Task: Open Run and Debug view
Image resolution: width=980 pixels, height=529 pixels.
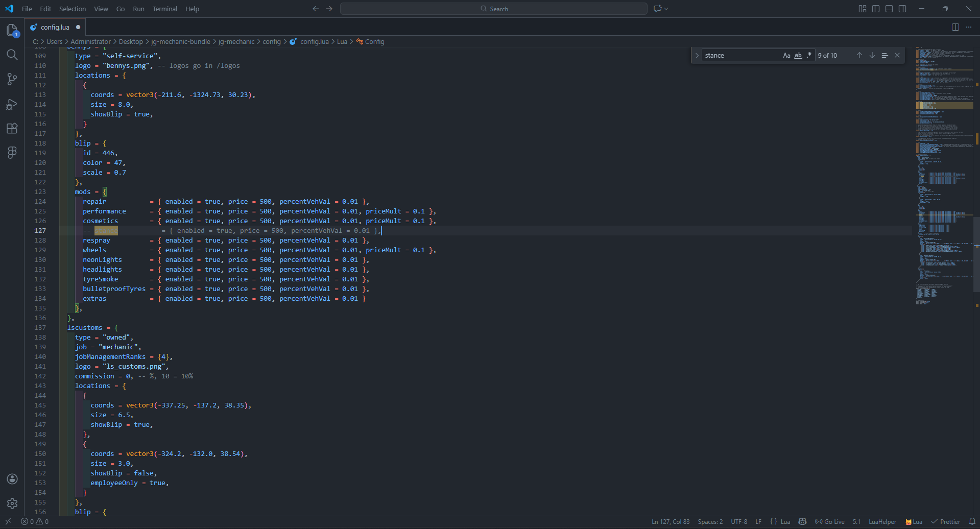Action: click(12, 104)
